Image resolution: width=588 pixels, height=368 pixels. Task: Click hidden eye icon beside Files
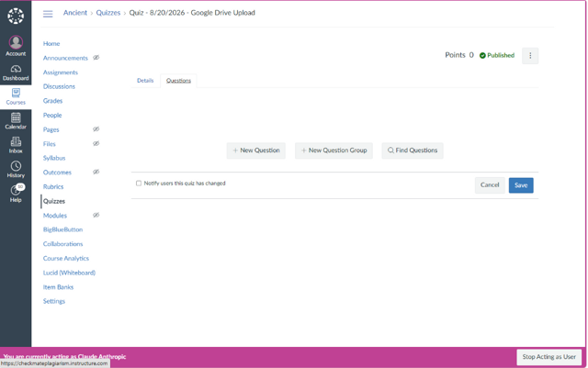[x=96, y=143]
